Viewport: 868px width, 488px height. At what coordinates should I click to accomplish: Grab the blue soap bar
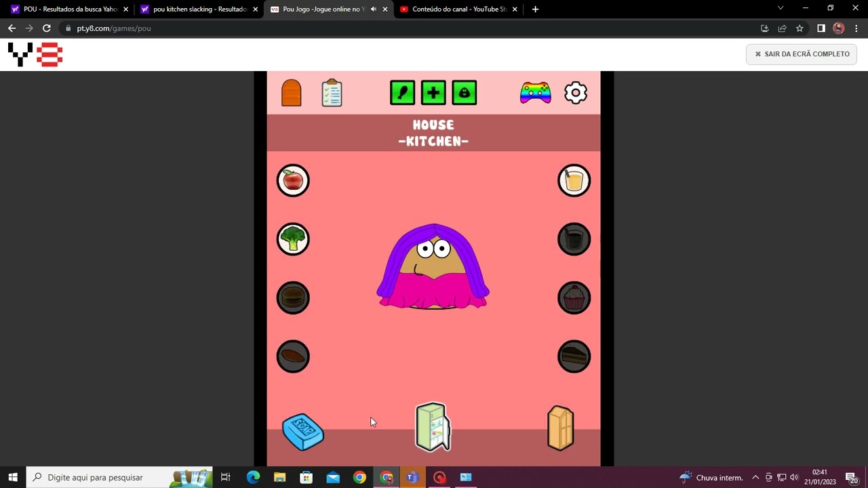tap(303, 432)
